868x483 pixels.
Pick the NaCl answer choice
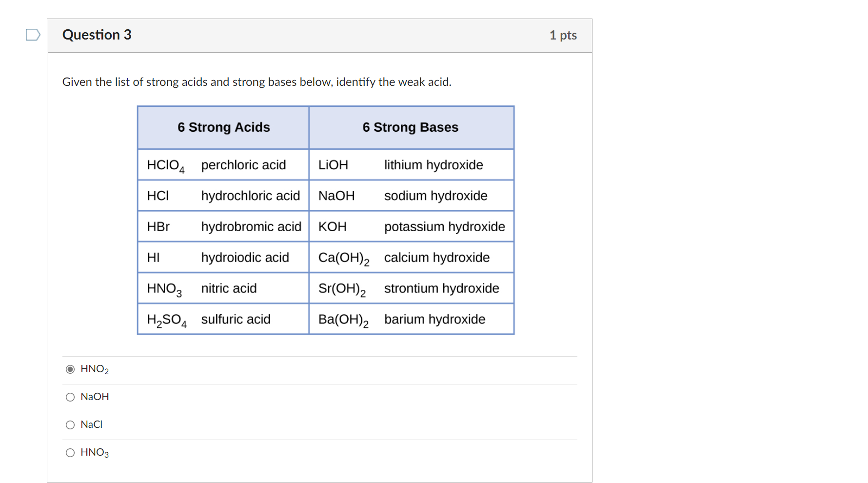click(x=70, y=425)
